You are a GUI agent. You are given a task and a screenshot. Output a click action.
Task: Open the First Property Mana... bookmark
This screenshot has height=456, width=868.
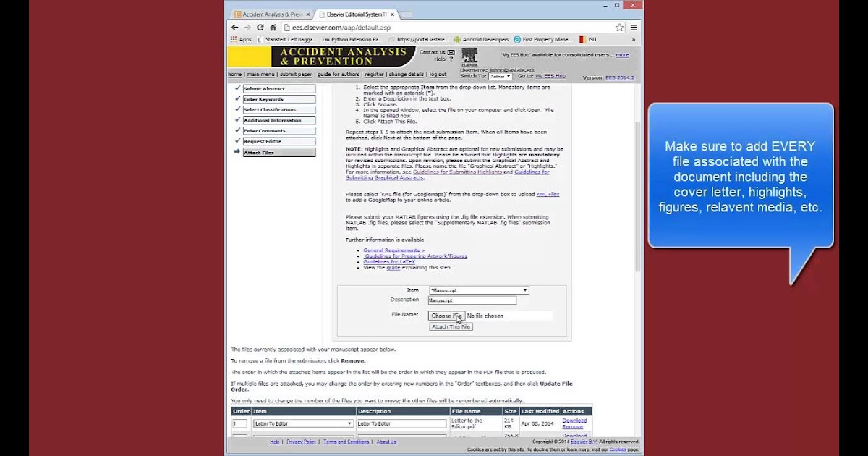click(542, 39)
